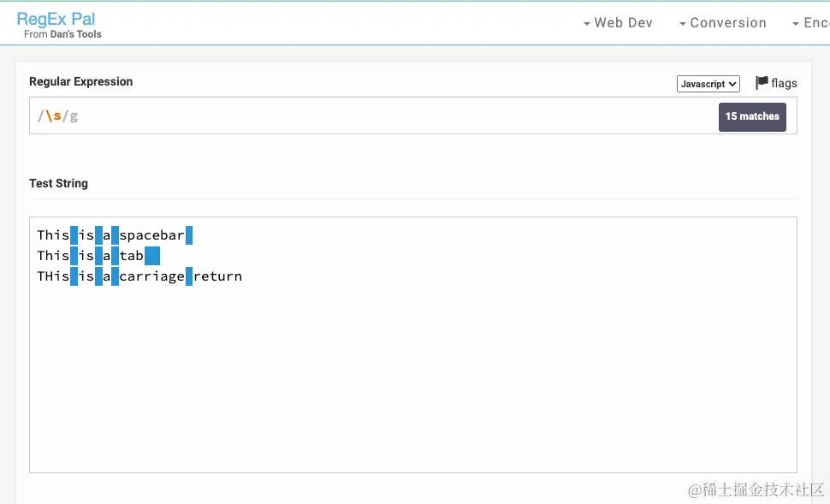Click the highlighted tab match after 'tab'
The image size is (830, 504).
(x=152, y=256)
